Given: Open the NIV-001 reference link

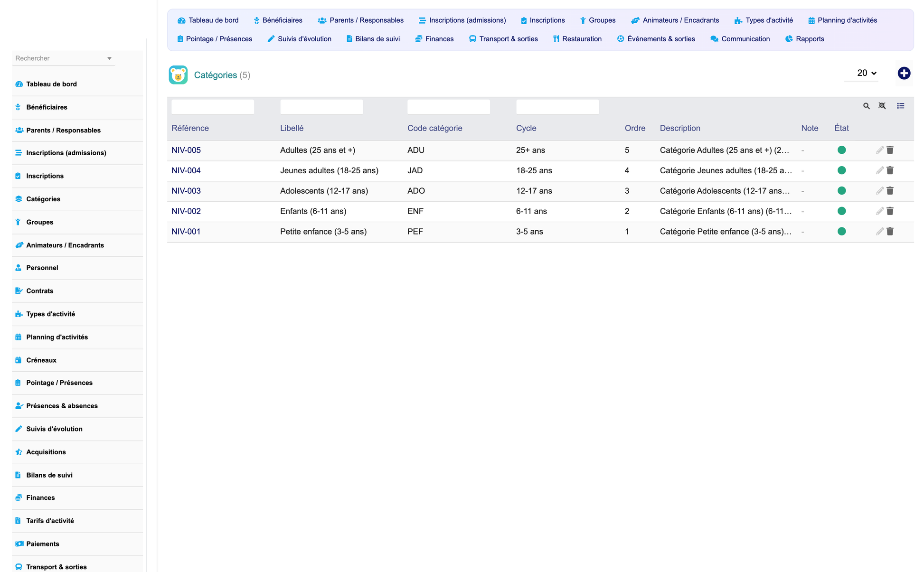Looking at the screenshot, I should 186,232.
